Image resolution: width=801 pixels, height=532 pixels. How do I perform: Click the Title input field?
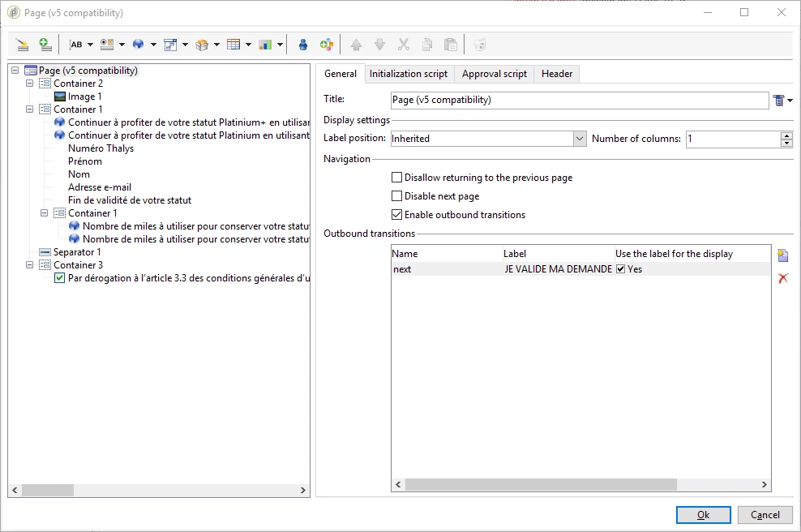(x=580, y=101)
